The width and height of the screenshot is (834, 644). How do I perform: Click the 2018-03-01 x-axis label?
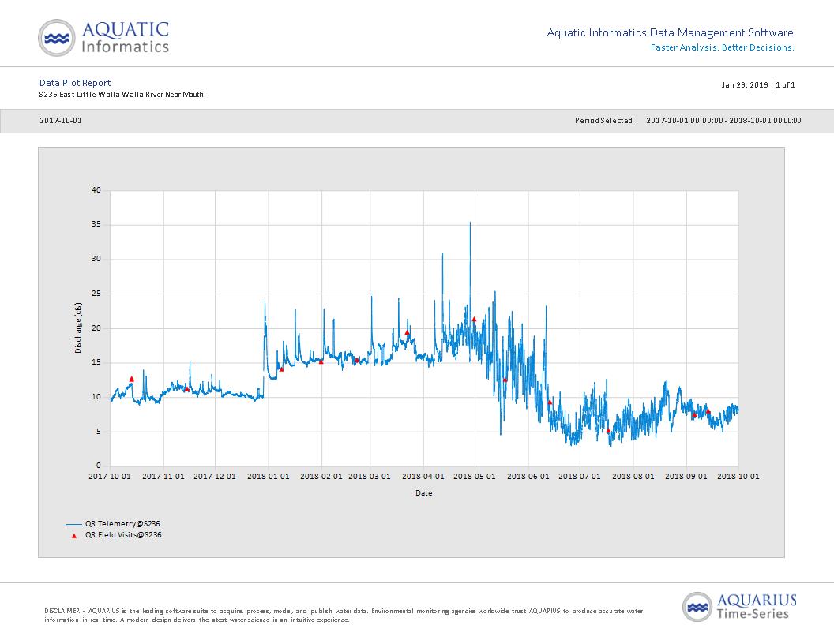click(x=370, y=476)
